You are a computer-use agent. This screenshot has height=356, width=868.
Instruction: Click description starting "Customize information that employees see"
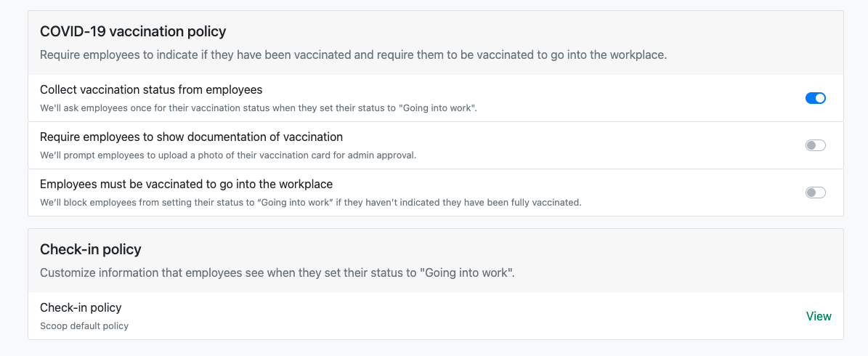(x=277, y=273)
